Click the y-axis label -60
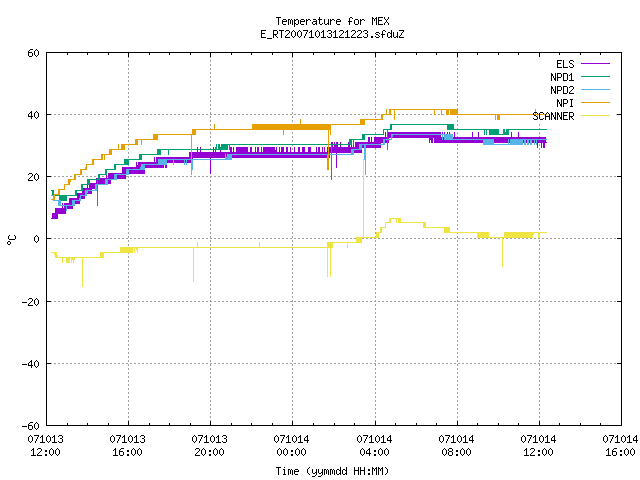640x480 pixels. tap(31, 426)
